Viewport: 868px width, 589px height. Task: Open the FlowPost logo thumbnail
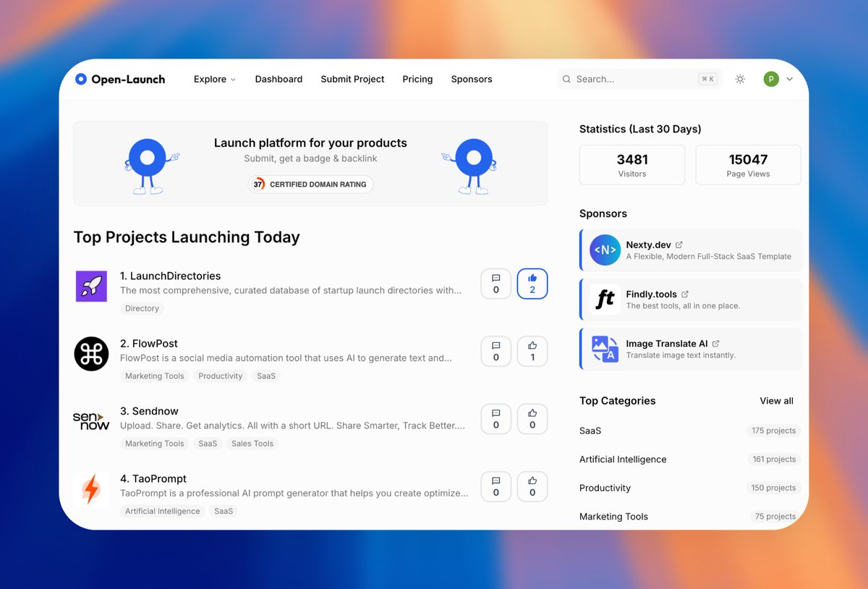tap(91, 354)
